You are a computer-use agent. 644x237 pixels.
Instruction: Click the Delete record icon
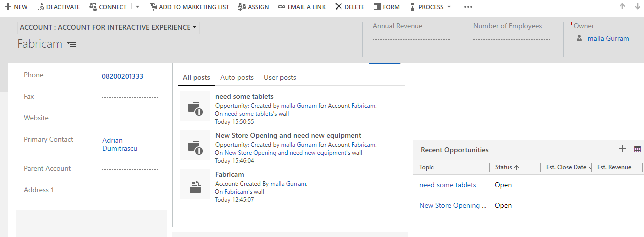(339, 7)
